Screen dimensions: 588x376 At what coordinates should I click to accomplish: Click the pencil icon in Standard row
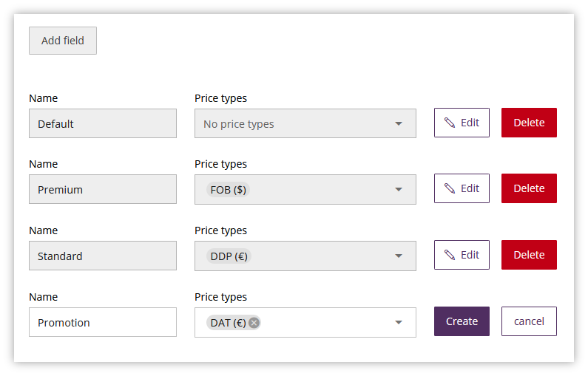click(x=450, y=255)
